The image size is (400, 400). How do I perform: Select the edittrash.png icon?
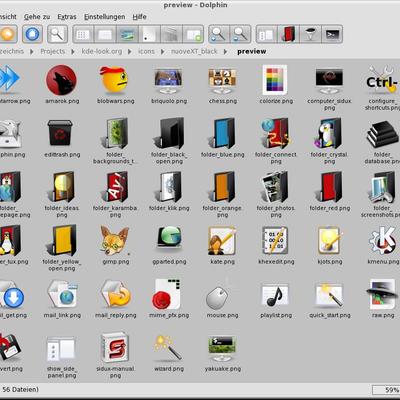(60, 133)
